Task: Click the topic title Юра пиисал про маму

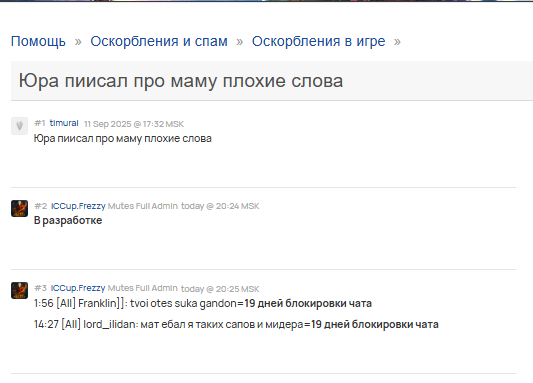Action: point(180,81)
